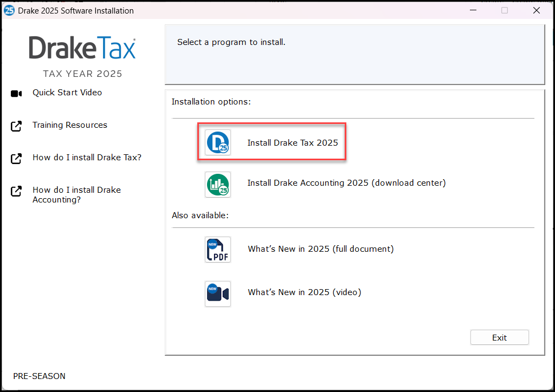Open the What's New PDF document icon
This screenshot has width=555, height=392.
pyautogui.click(x=217, y=250)
